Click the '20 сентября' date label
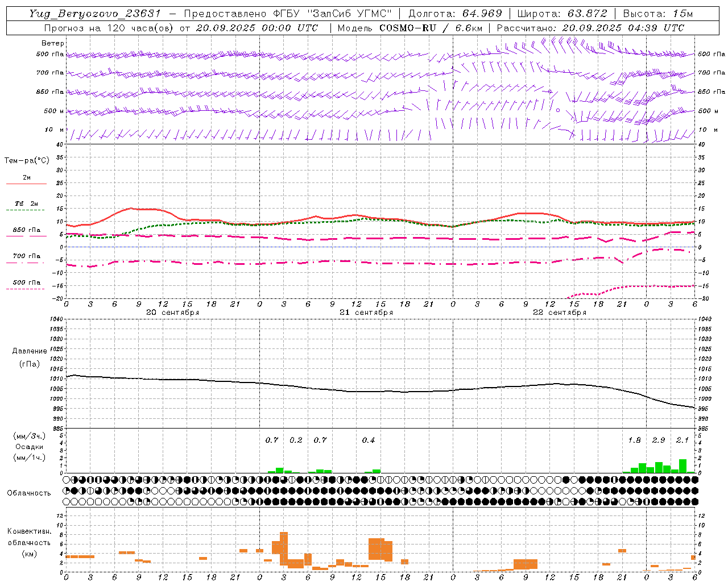The width and height of the screenshot is (728, 582). click(x=172, y=313)
